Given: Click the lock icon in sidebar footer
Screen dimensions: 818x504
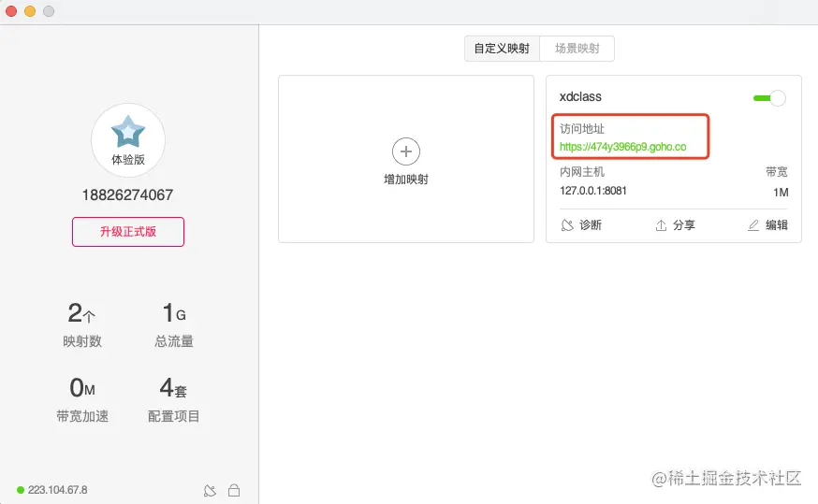Looking at the screenshot, I should click(234, 490).
